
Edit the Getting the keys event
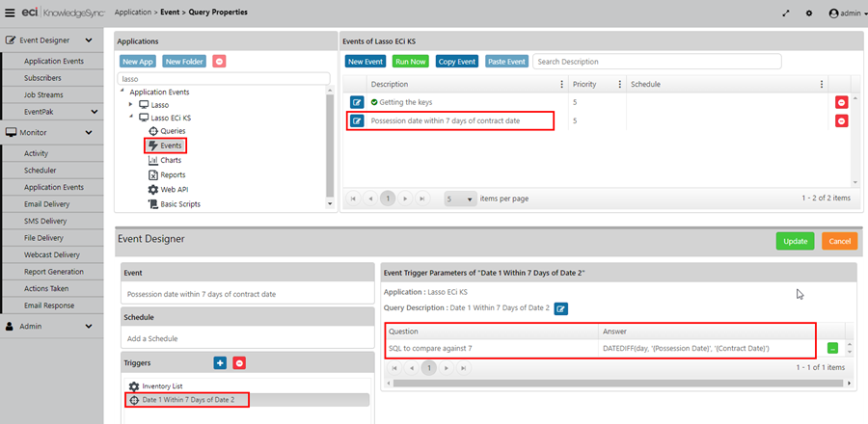[357, 102]
